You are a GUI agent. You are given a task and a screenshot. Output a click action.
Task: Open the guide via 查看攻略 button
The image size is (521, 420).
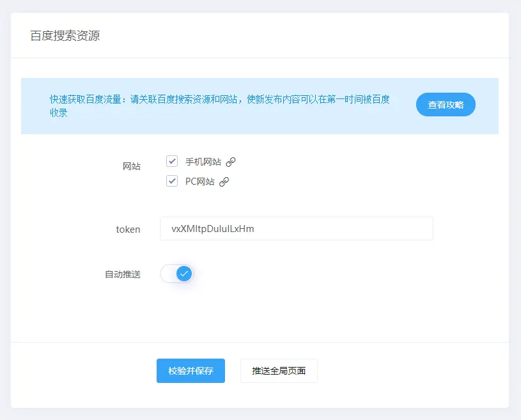pyautogui.click(x=446, y=105)
